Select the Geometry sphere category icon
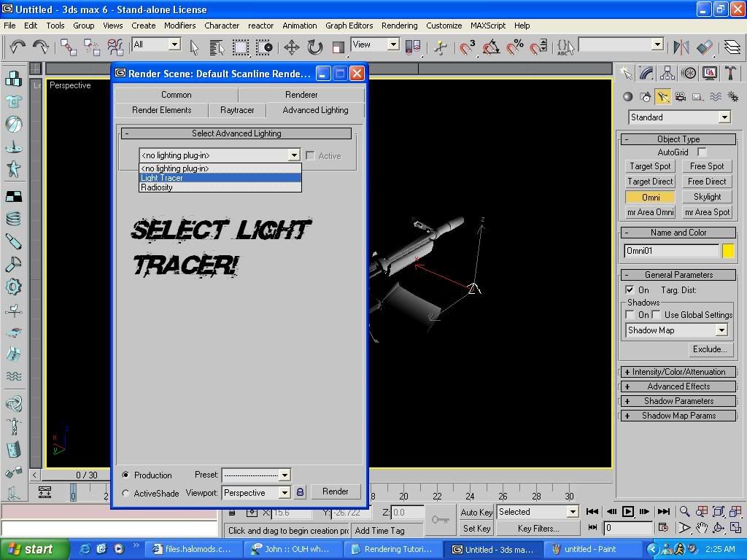Screen dimensions: 747x560 click(628, 97)
